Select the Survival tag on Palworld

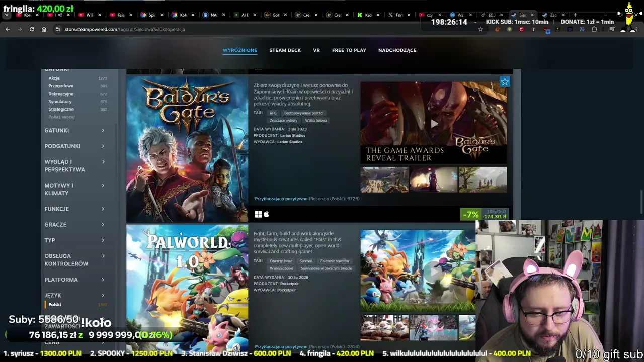pyautogui.click(x=306, y=261)
